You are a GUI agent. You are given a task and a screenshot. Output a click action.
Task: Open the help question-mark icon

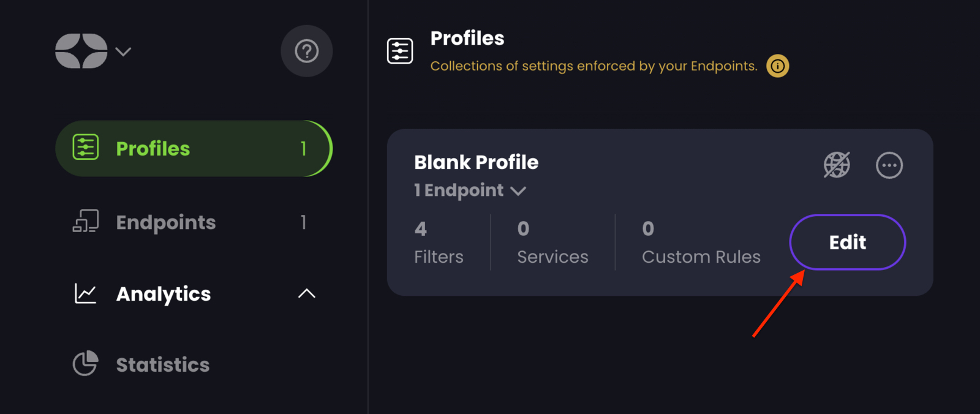(x=306, y=51)
